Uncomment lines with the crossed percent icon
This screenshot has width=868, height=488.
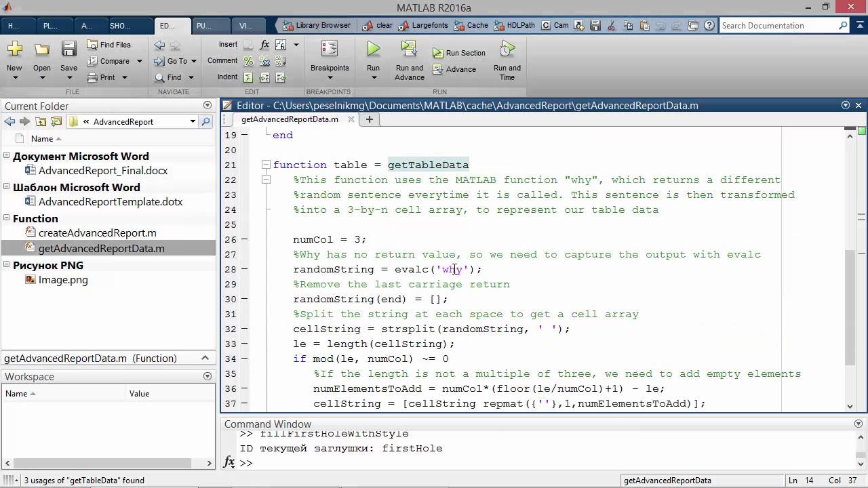pos(264,61)
